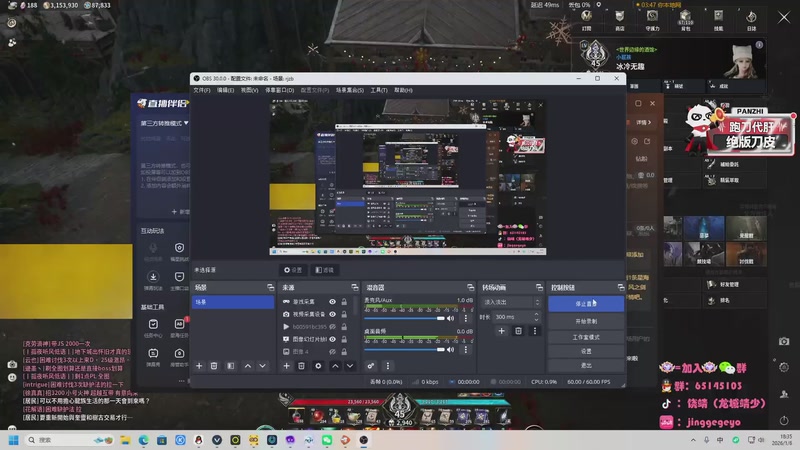Screen dimensions: 800x450
Task: Pop out the audio mixer dock panel
Action: (470, 288)
